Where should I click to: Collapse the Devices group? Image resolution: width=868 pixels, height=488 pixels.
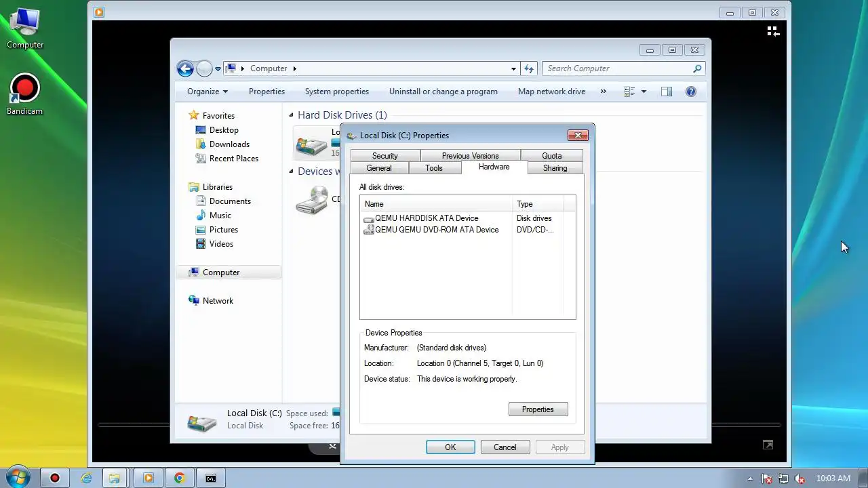(291, 171)
